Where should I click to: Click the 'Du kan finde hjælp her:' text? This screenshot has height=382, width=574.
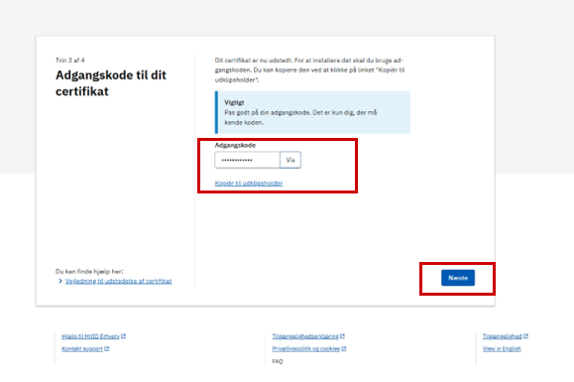point(89,271)
